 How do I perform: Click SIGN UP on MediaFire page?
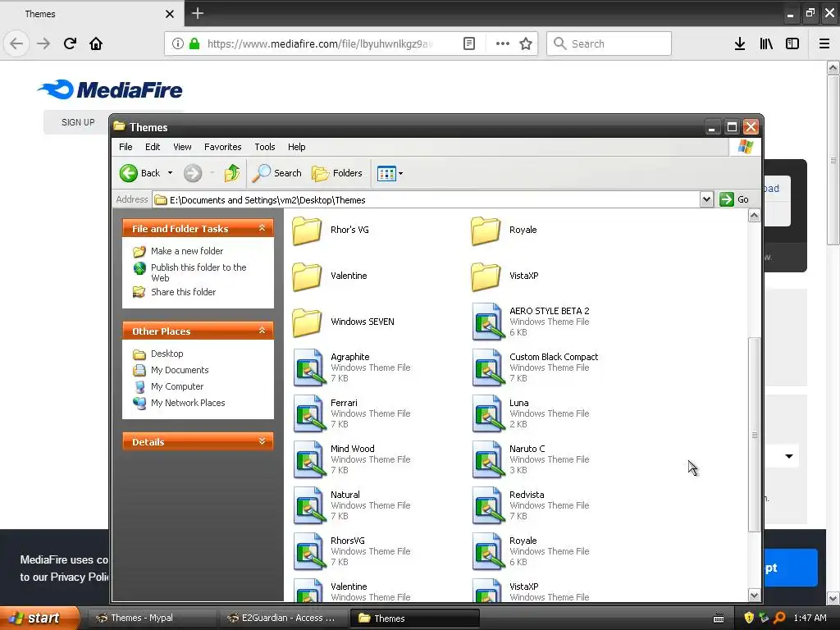point(78,122)
